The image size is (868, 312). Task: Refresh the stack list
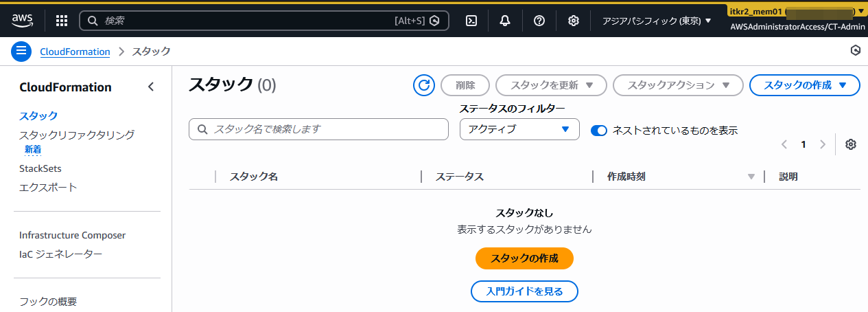424,85
